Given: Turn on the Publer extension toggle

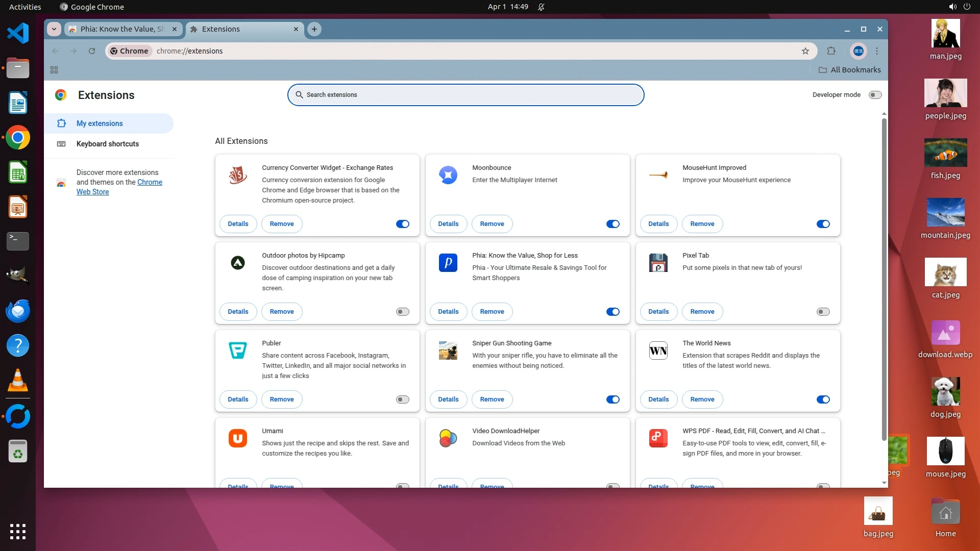Looking at the screenshot, I should (402, 399).
